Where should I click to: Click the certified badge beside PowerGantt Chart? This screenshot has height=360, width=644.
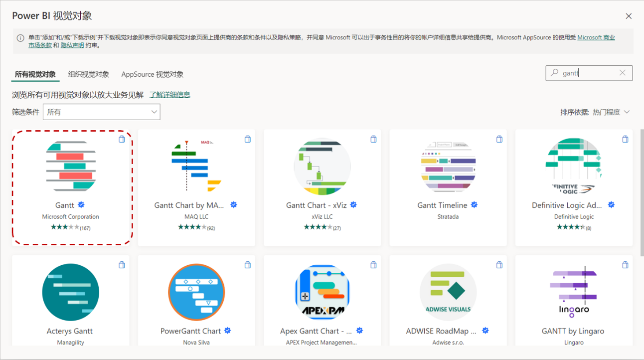pos(228,331)
